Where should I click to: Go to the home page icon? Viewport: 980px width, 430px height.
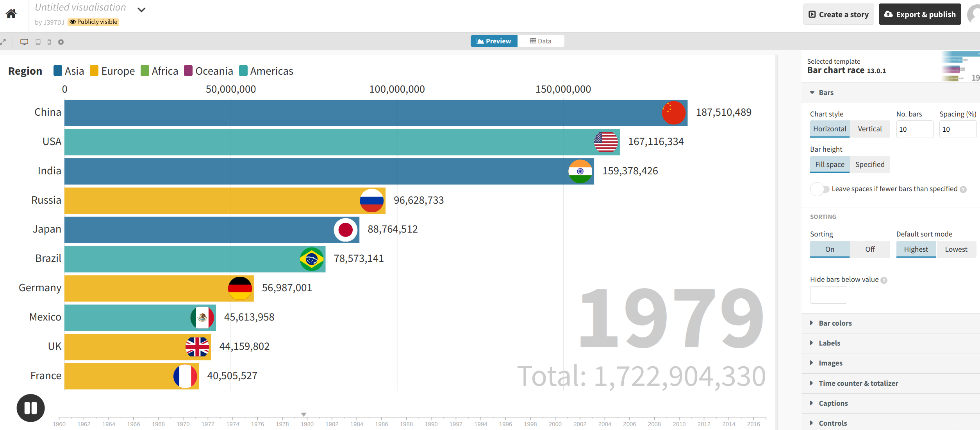pos(11,14)
